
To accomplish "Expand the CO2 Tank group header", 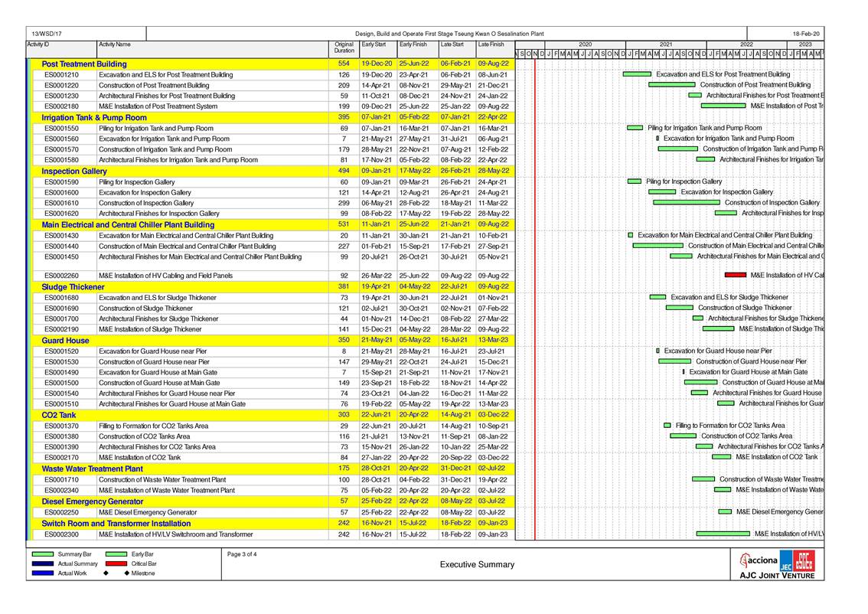I will (58, 415).
